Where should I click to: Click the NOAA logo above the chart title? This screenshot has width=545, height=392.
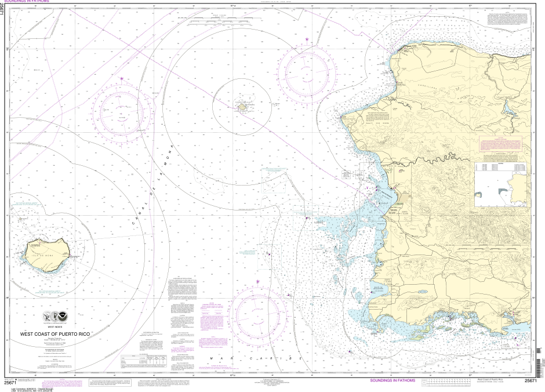coord(63,317)
